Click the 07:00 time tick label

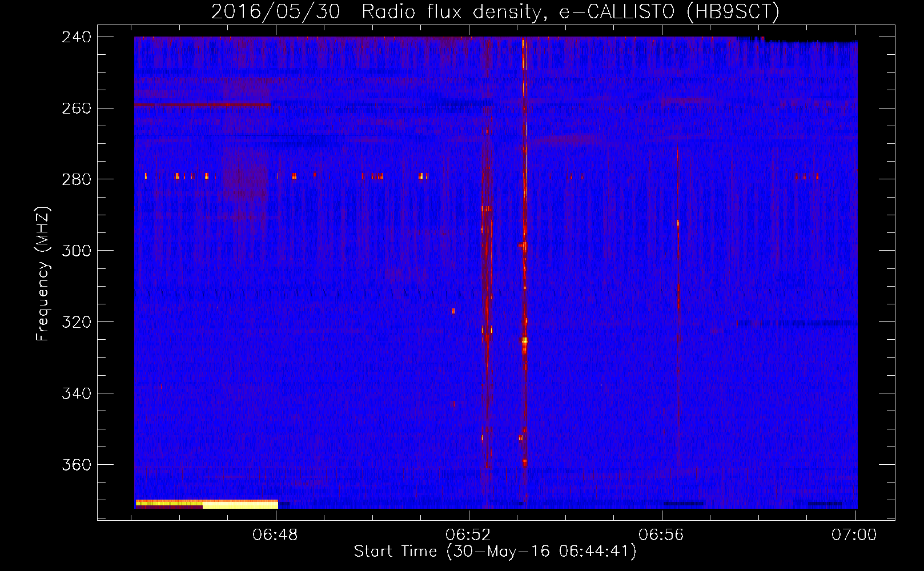(854, 535)
